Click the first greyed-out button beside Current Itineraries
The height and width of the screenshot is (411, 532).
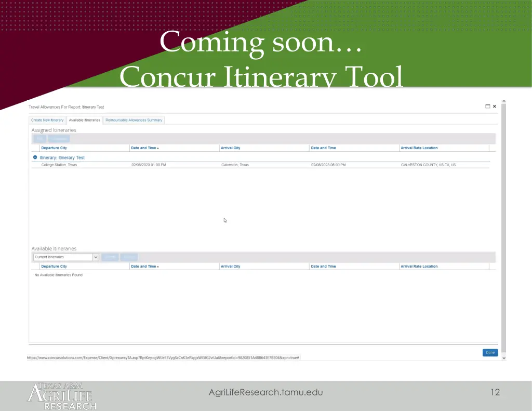tap(110, 257)
